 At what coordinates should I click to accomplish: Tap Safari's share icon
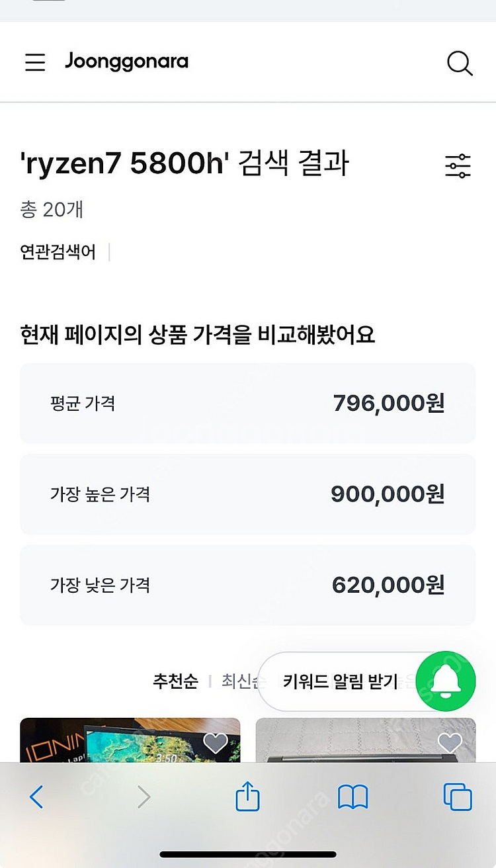pyautogui.click(x=247, y=797)
